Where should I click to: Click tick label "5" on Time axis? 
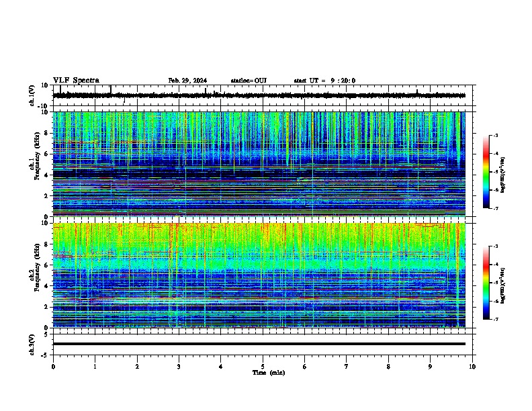coord(263,367)
